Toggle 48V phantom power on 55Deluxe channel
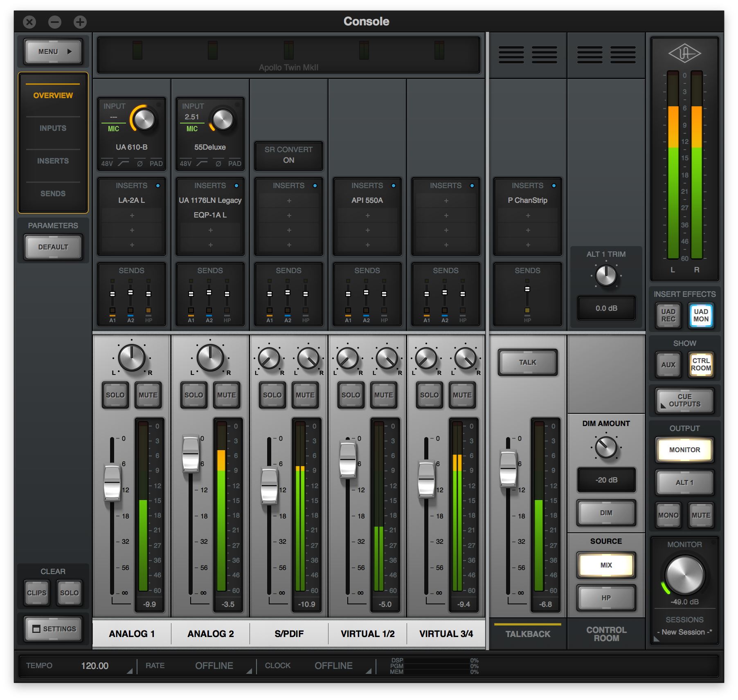The height and width of the screenshot is (700, 738). 185,163
